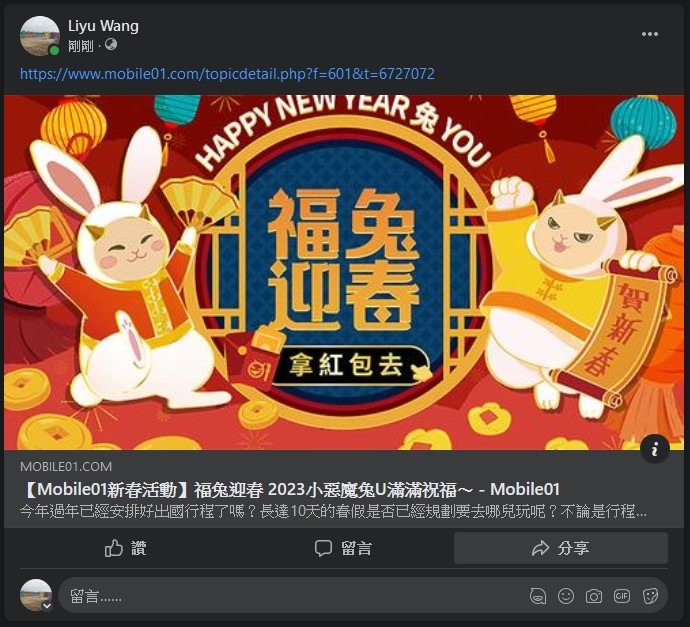Viewport: 690px width, 627px height.
Task: Click the thumbs-up 讚 icon
Action: (x=114, y=548)
